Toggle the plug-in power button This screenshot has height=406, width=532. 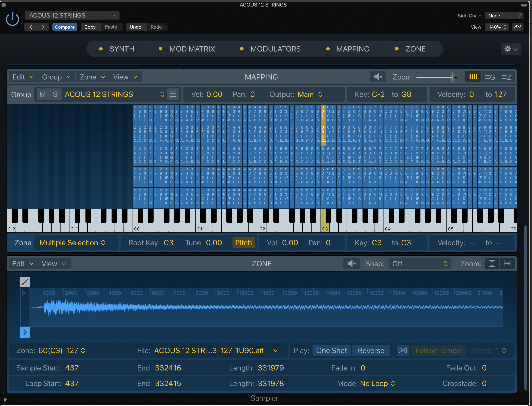(x=12, y=19)
